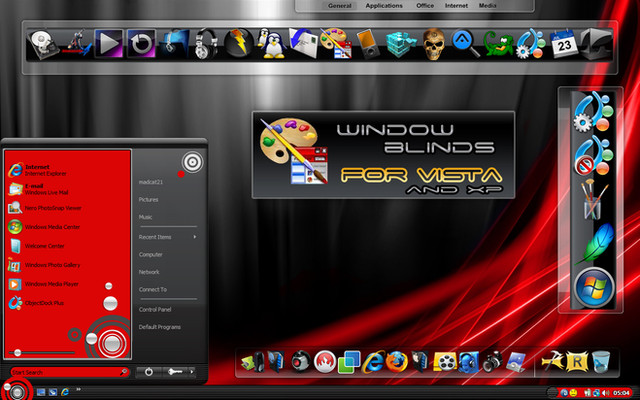Open ObjectDock settings gear icon in side dock
The width and height of the screenshot is (640, 400).
click(x=593, y=113)
